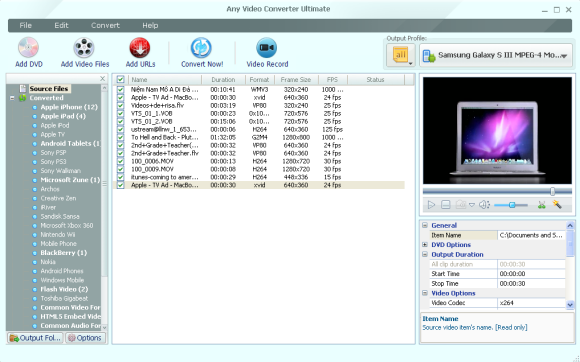The height and width of the screenshot is (362, 580).
Task: Uncheck the Videos+de+risa.flv file
Action: click(x=120, y=105)
